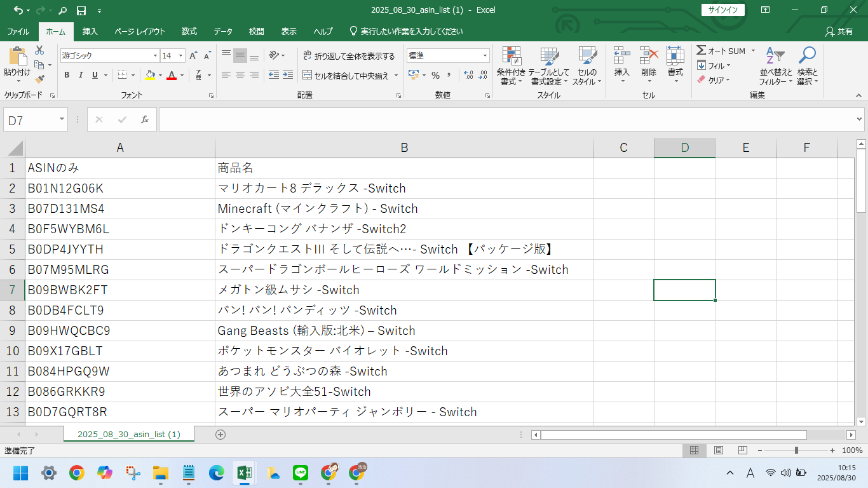Click the Cut scissors icon
Image resolution: width=868 pixels, height=488 pixels.
(39, 50)
